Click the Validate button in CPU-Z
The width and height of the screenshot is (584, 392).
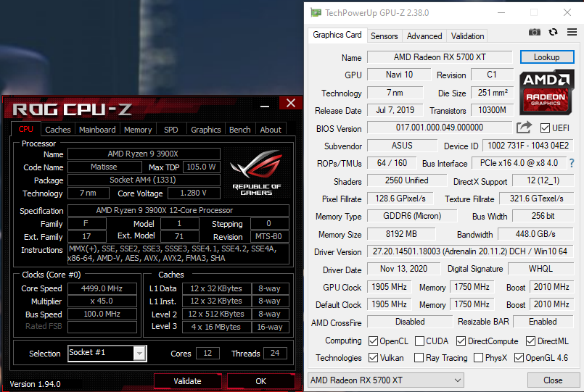(187, 381)
